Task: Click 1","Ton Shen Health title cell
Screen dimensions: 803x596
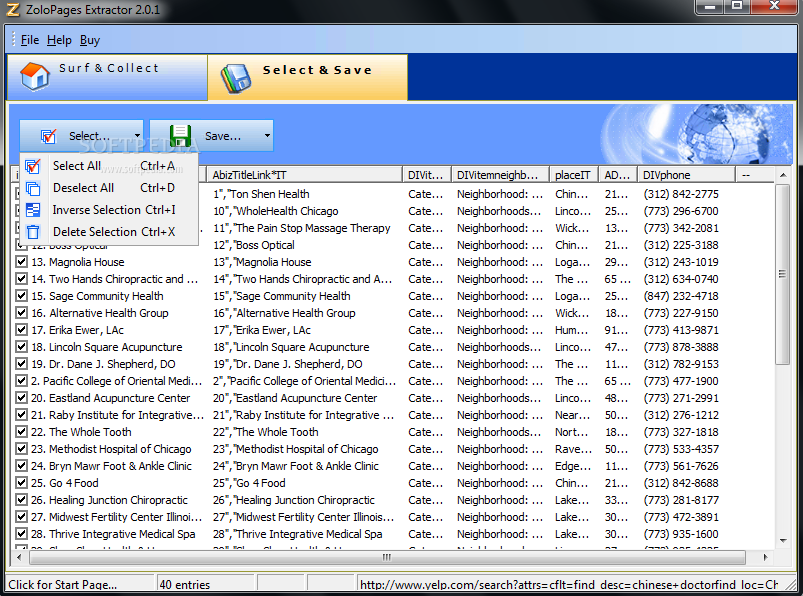Action: click(261, 194)
